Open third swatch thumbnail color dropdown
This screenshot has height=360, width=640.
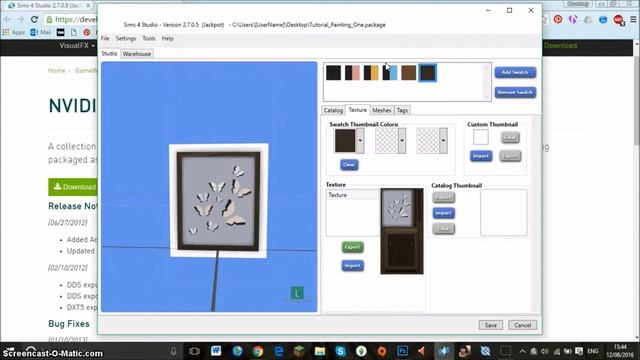coord(443,140)
